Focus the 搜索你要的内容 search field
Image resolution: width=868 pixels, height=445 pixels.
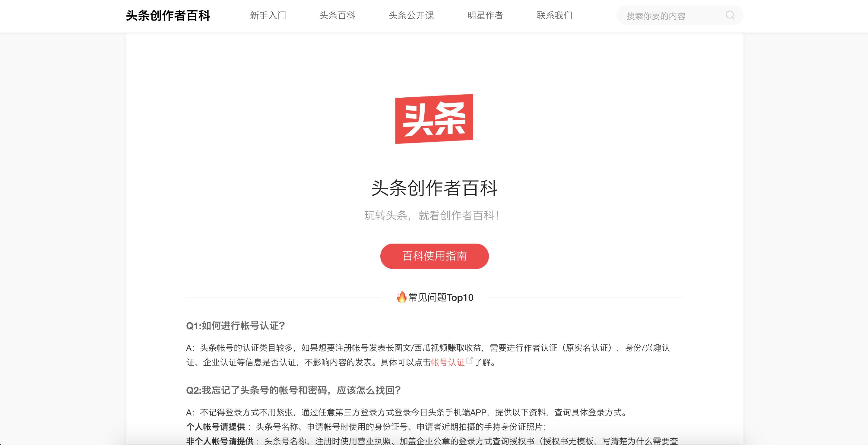[674, 15]
